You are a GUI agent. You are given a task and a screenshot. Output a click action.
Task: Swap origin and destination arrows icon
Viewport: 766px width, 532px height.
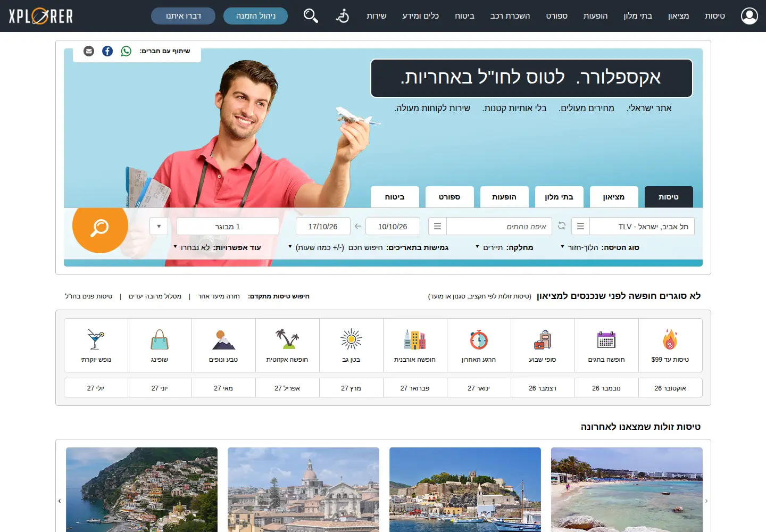[x=562, y=226]
